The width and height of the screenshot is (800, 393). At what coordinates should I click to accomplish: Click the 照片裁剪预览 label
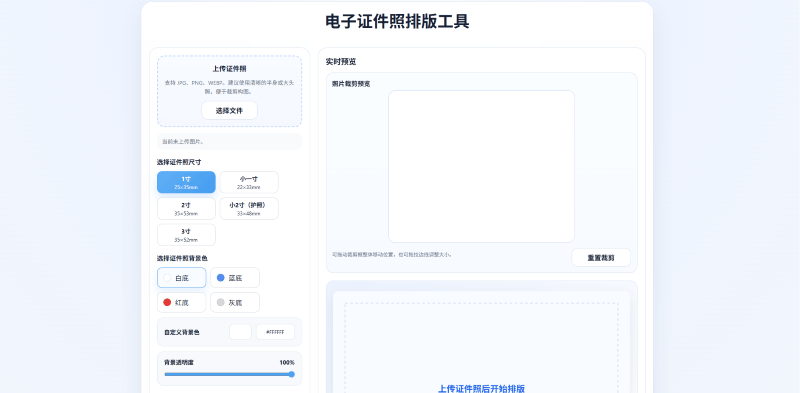click(x=351, y=84)
